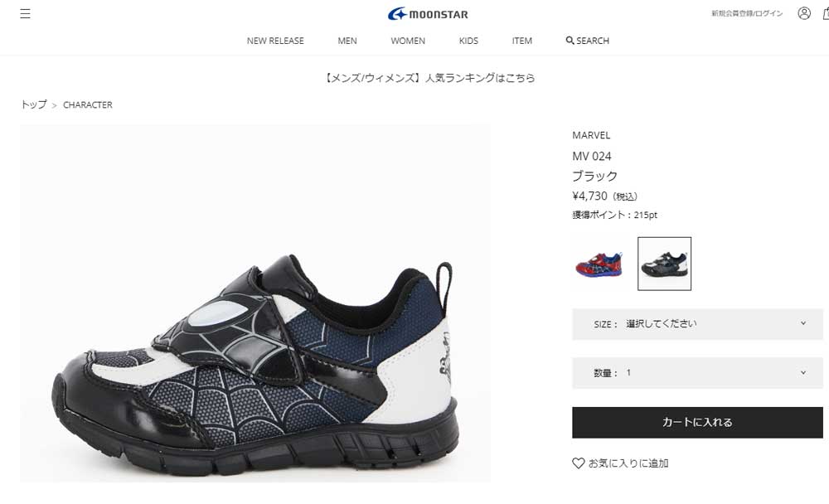This screenshot has height=504, width=829.
Task: Open the hamburger menu icon
Action: (25, 14)
